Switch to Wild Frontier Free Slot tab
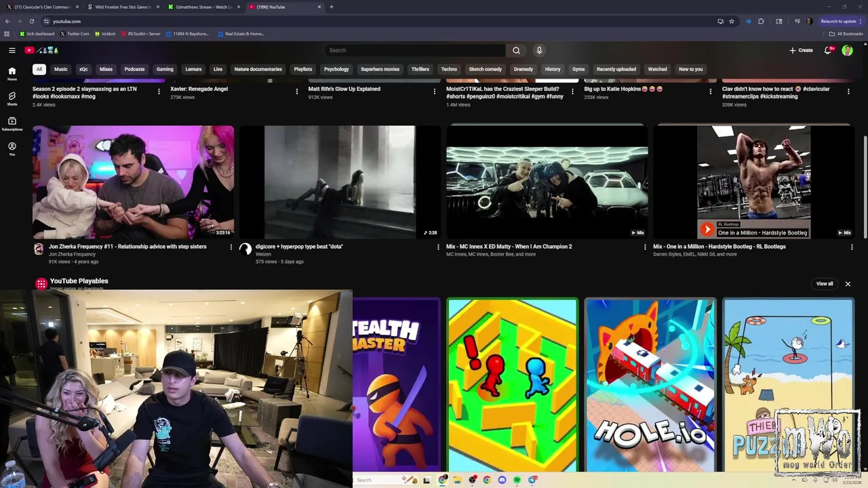Image resolution: width=868 pixels, height=488 pixels. [122, 7]
